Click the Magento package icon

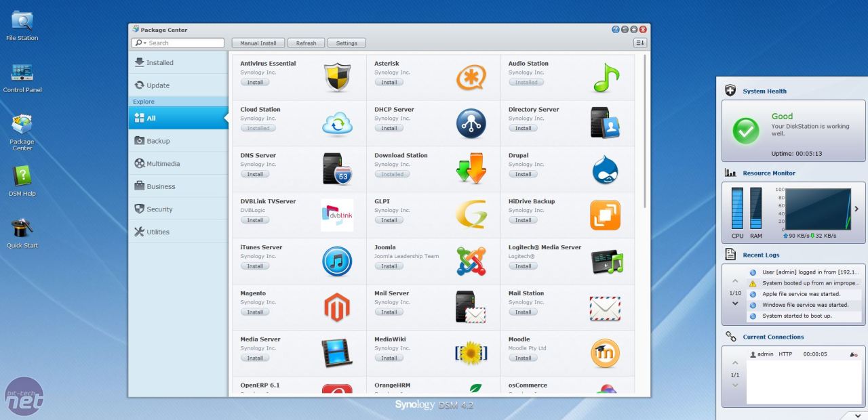pyautogui.click(x=337, y=308)
